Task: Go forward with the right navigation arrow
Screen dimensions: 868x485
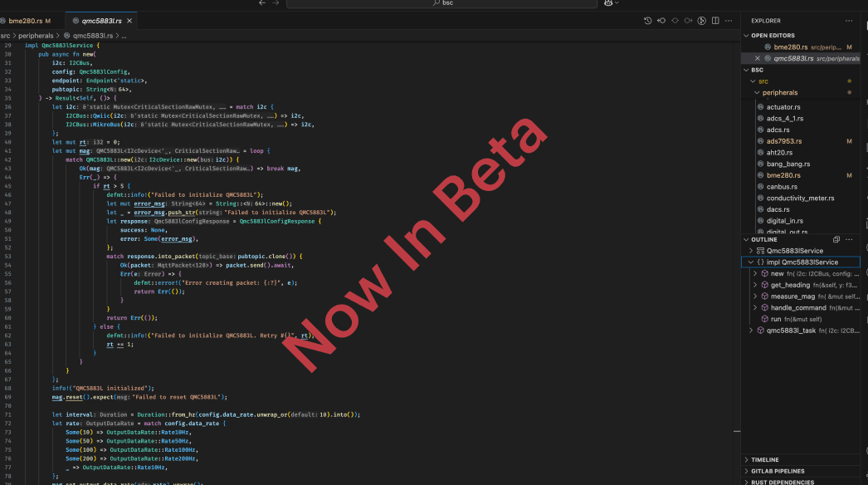Action: click(x=276, y=2)
